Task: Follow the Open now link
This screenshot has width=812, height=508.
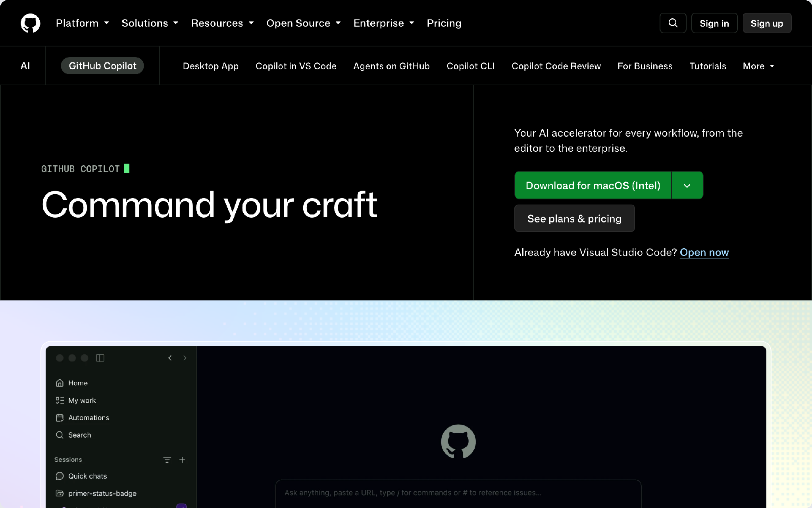Action: click(704, 252)
